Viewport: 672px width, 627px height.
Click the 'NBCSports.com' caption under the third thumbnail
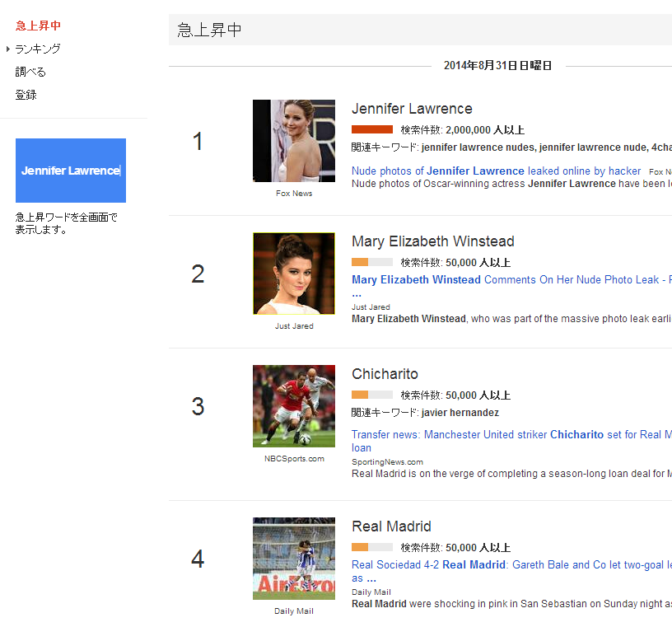point(294,458)
